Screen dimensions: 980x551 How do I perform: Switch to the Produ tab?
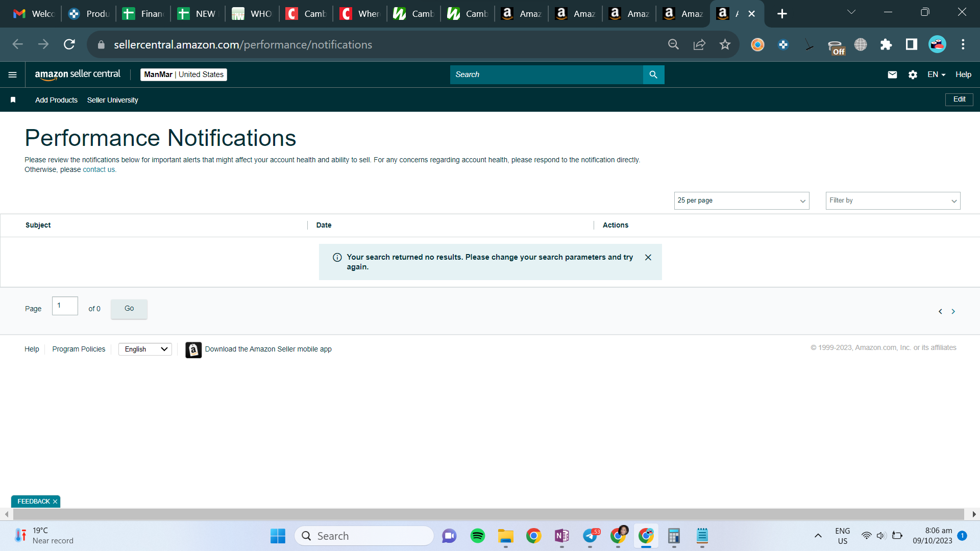pos(89,14)
